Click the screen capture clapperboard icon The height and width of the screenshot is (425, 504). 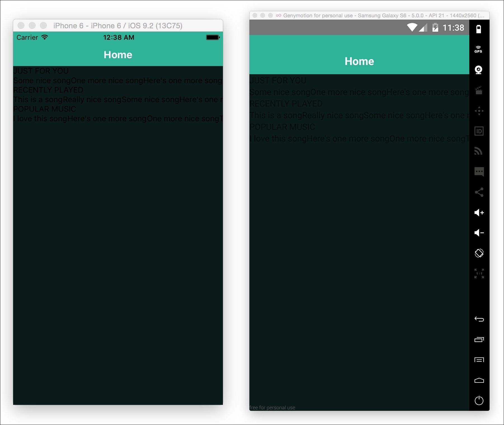(479, 90)
